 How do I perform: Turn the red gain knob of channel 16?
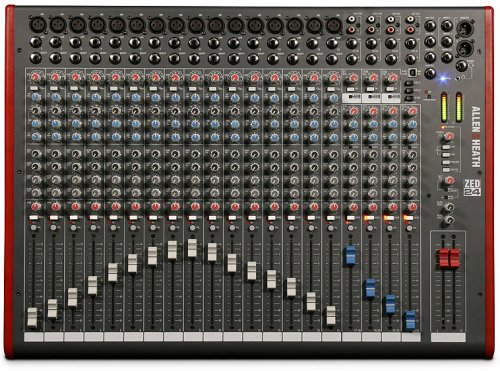click(333, 78)
